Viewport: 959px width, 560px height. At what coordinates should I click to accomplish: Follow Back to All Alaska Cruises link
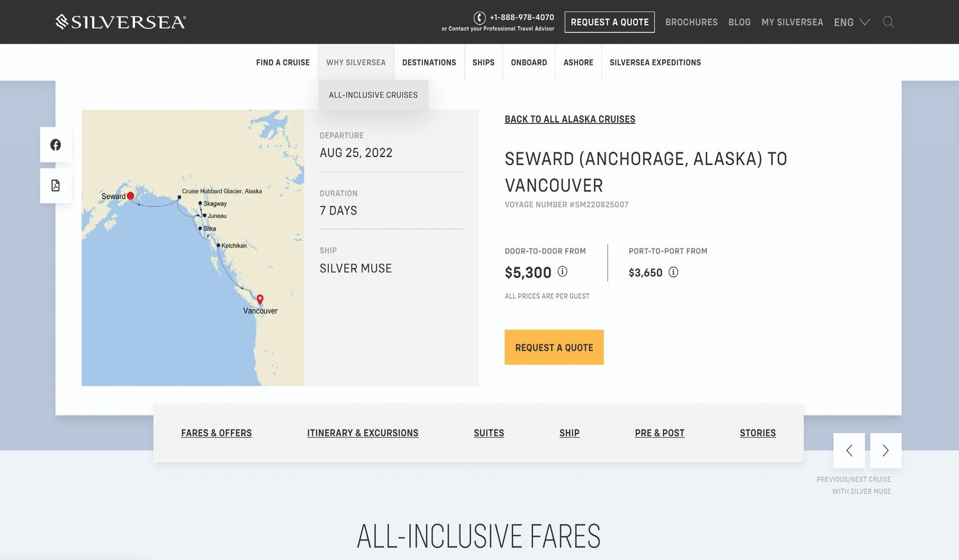point(570,119)
